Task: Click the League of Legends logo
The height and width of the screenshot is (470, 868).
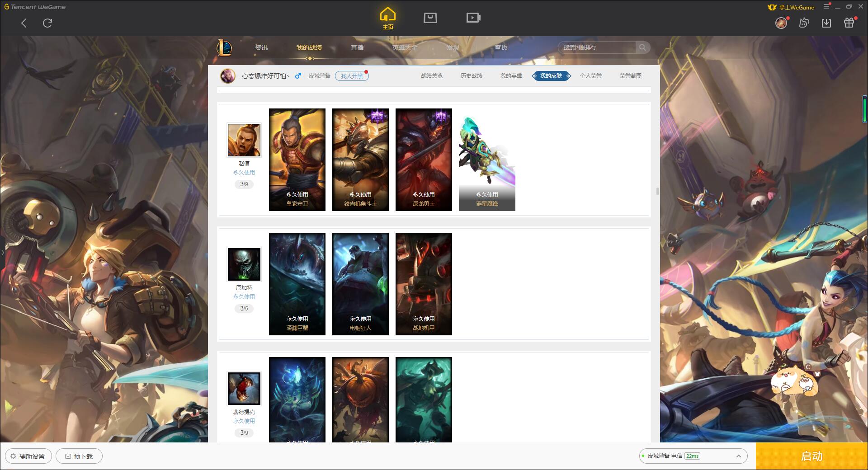Action: pyautogui.click(x=224, y=47)
